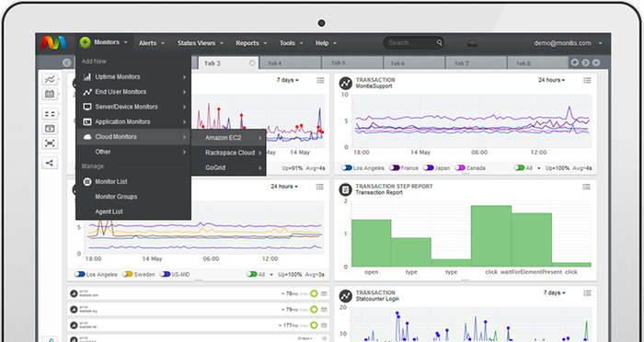Open the list menu icon of Statcounter Login

(x=587, y=293)
